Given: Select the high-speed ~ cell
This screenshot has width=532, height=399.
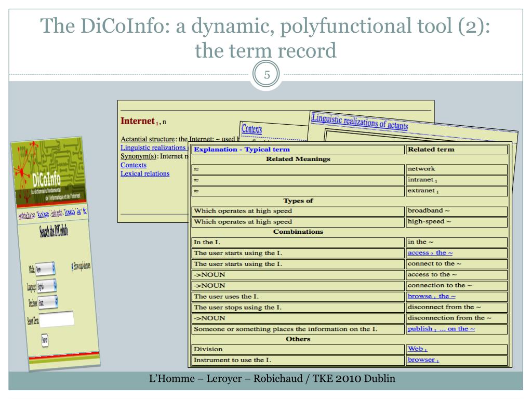Looking at the screenshot, I should tap(457, 221).
